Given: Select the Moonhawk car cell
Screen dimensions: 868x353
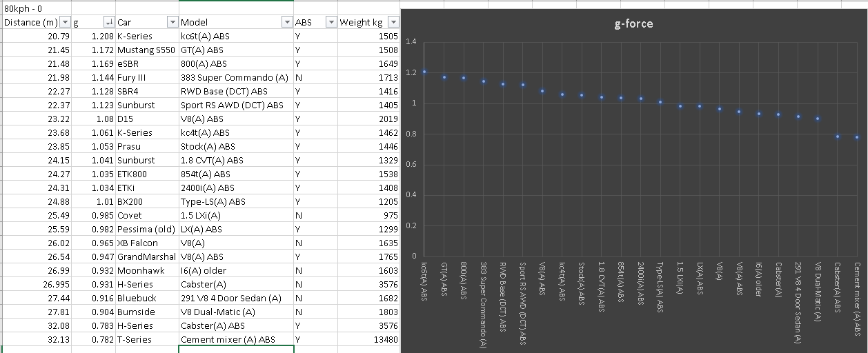Looking at the screenshot, I should [x=147, y=270].
